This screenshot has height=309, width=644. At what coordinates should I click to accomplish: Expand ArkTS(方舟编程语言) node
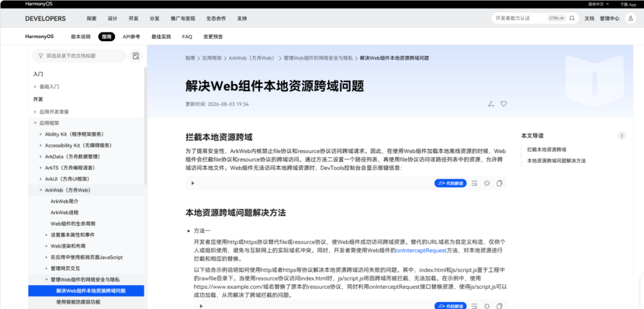coord(41,168)
